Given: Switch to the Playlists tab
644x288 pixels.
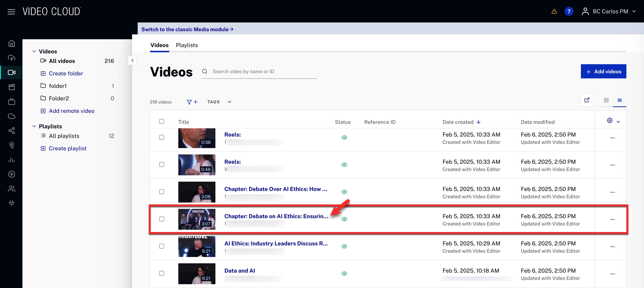Looking at the screenshot, I should pyautogui.click(x=186, y=45).
